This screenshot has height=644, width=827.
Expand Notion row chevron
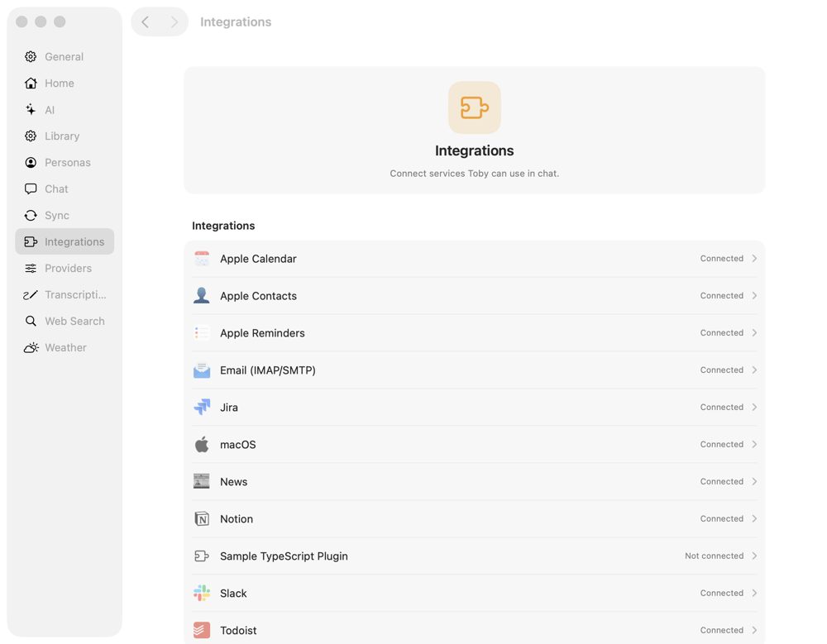pyautogui.click(x=754, y=518)
